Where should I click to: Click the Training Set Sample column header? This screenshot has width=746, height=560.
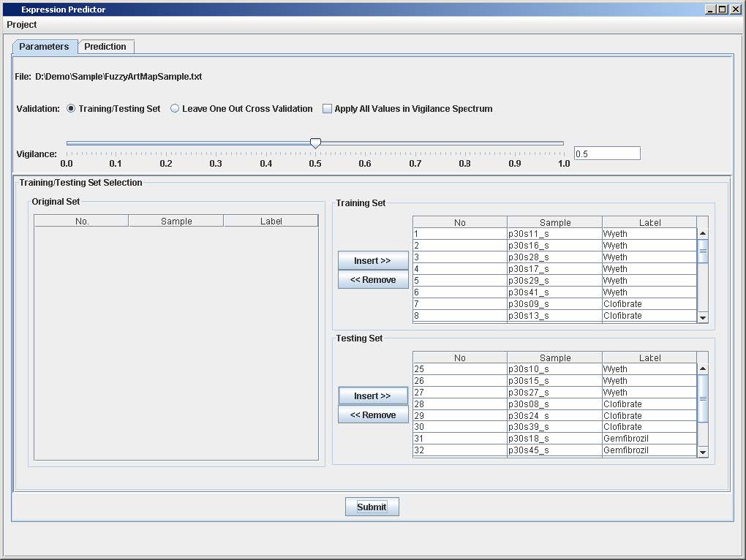pos(554,222)
